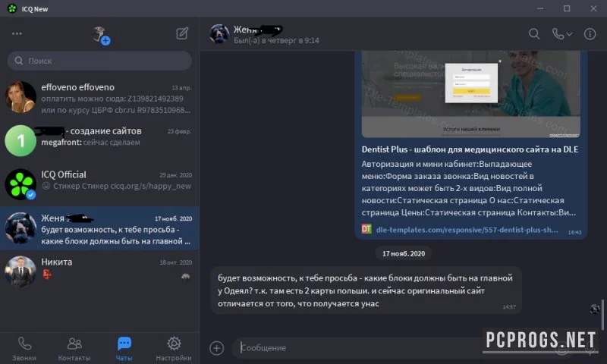The height and width of the screenshot is (364, 607).
Task: Expand call options dropdown arrow
Action: pos(570,34)
